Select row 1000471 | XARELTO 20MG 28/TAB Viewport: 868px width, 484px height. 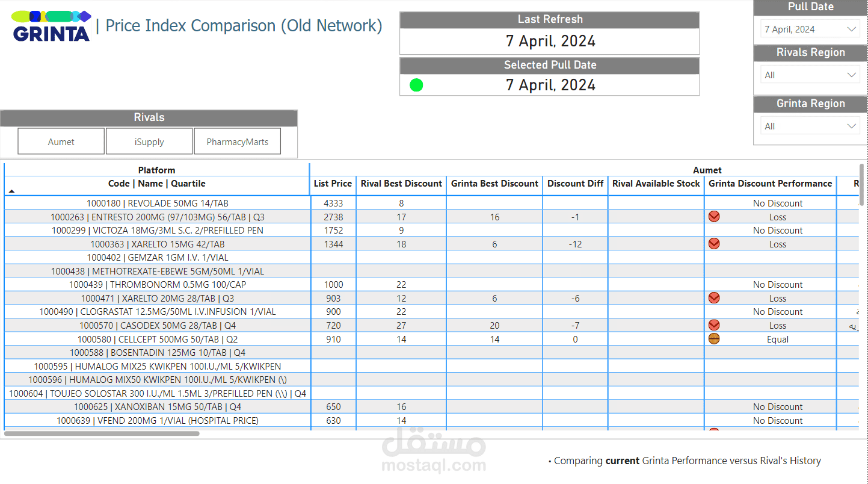pos(158,298)
